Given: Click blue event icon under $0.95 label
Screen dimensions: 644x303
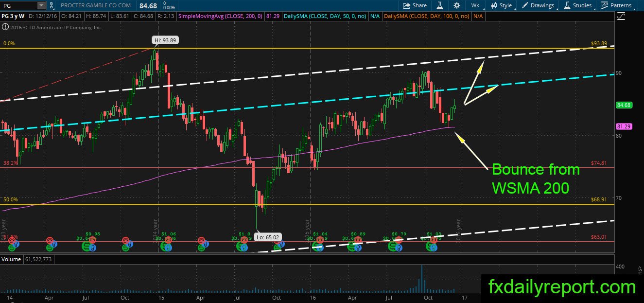Looking at the screenshot, I should pyautogui.click(x=92, y=248).
